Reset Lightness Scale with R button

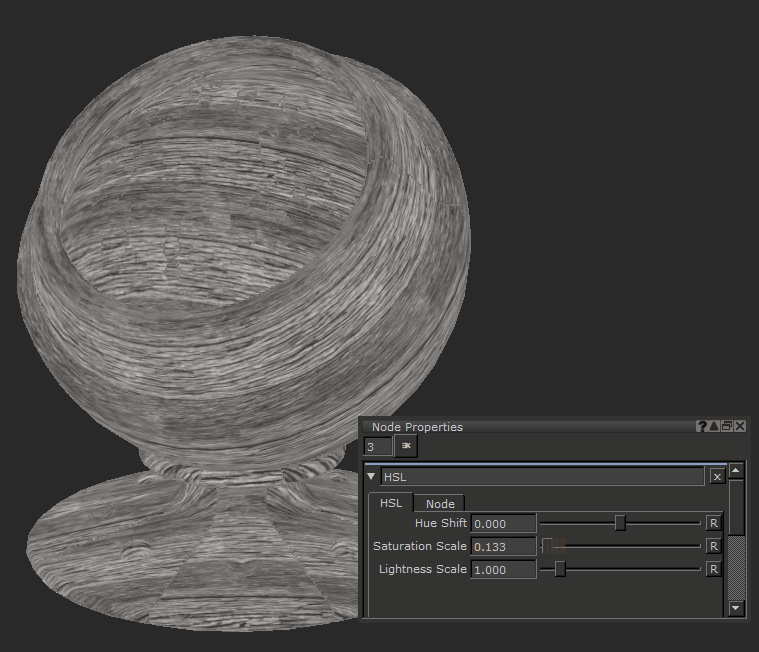pyautogui.click(x=714, y=569)
